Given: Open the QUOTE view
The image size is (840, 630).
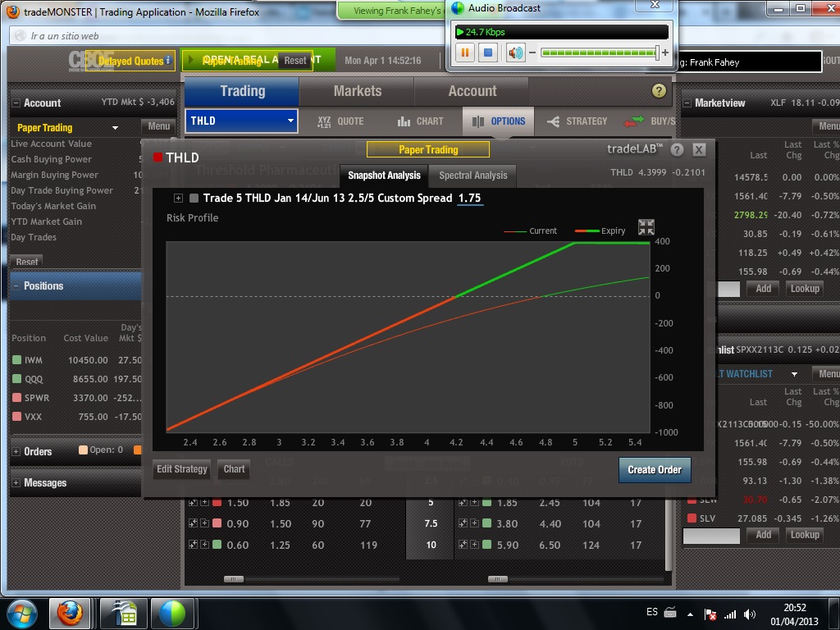Looking at the screenshot, I should [x=340, y=121].
